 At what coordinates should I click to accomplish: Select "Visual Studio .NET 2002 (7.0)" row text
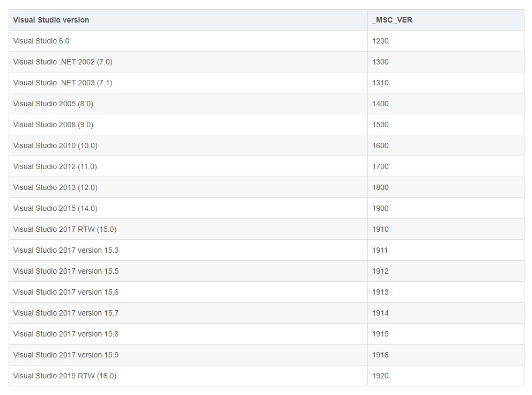(63, 62)
